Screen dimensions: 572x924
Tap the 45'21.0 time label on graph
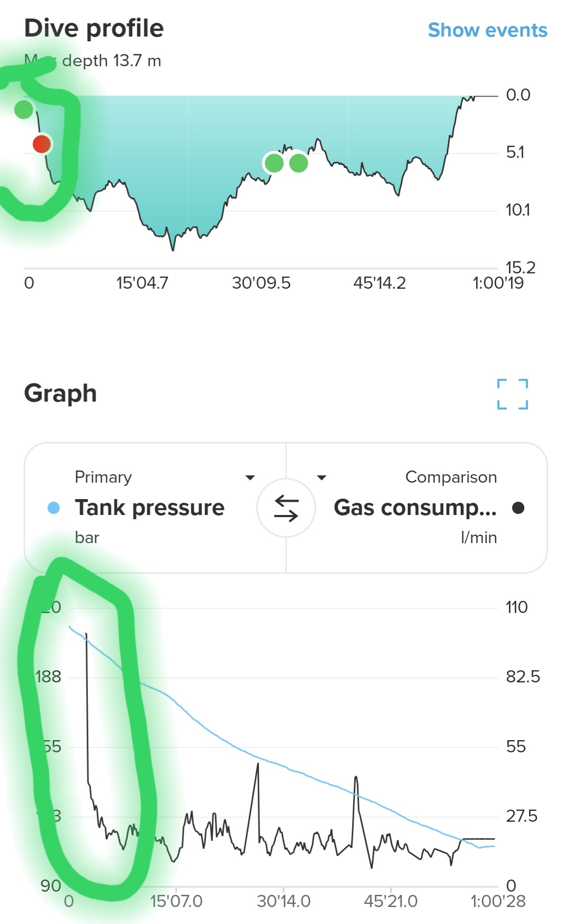391,901
